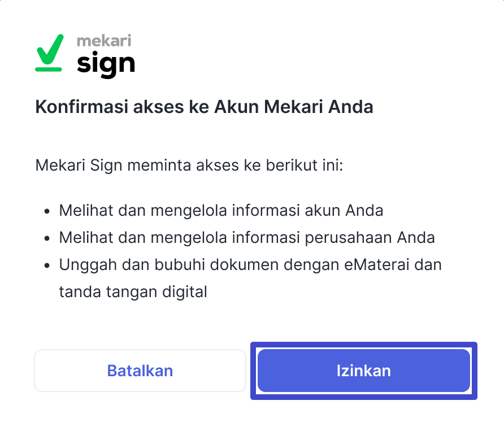Click bullet dot before "Unggah dan bubuhi"
This screenshot has width=504, height=431.
pyautogui.click(x=47, y=265)
